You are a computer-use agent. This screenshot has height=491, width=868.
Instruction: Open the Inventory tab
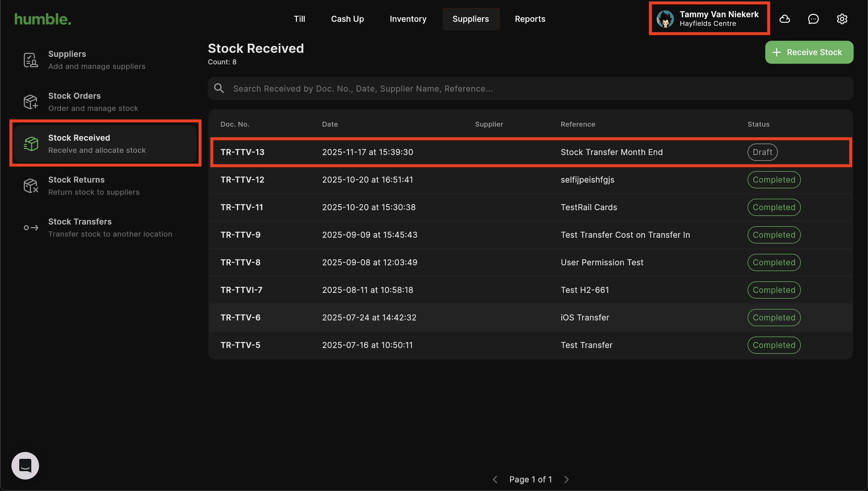(x=408, y=19)
